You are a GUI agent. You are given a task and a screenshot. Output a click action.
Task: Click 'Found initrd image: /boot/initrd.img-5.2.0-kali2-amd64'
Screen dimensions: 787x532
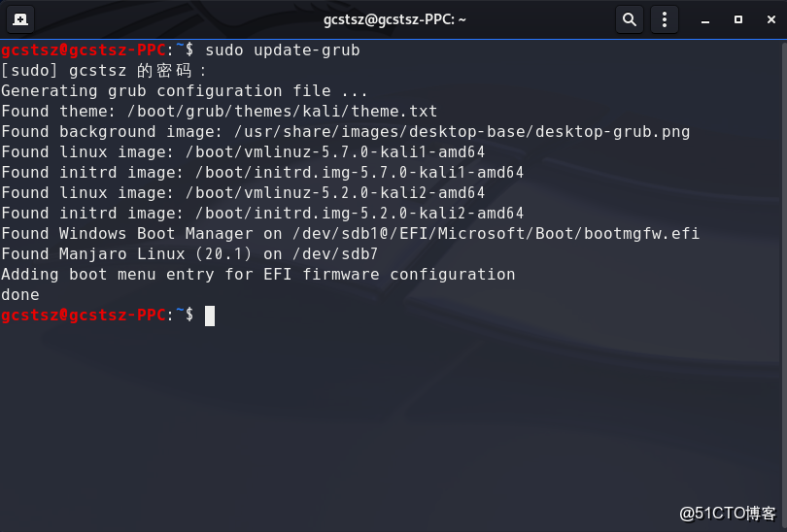point(262,214)
